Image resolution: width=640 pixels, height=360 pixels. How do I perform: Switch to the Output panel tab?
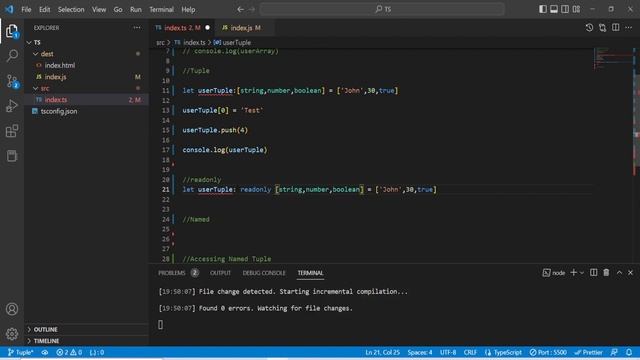220,273
